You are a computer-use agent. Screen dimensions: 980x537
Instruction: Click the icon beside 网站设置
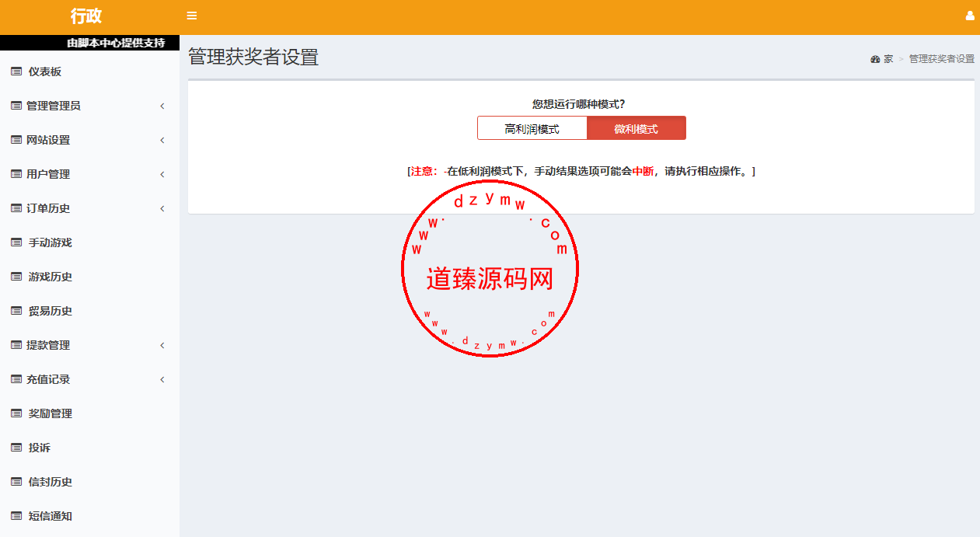(x=16, y=140)
